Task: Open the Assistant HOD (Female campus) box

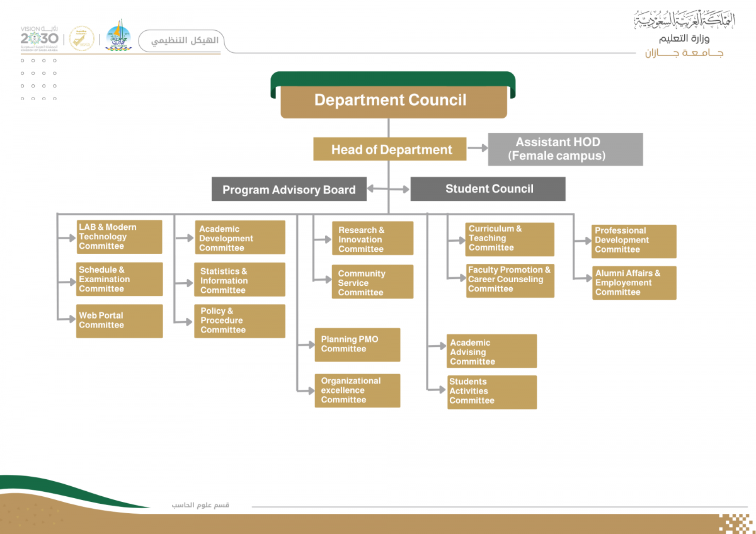Action: [x=565, y=149]
